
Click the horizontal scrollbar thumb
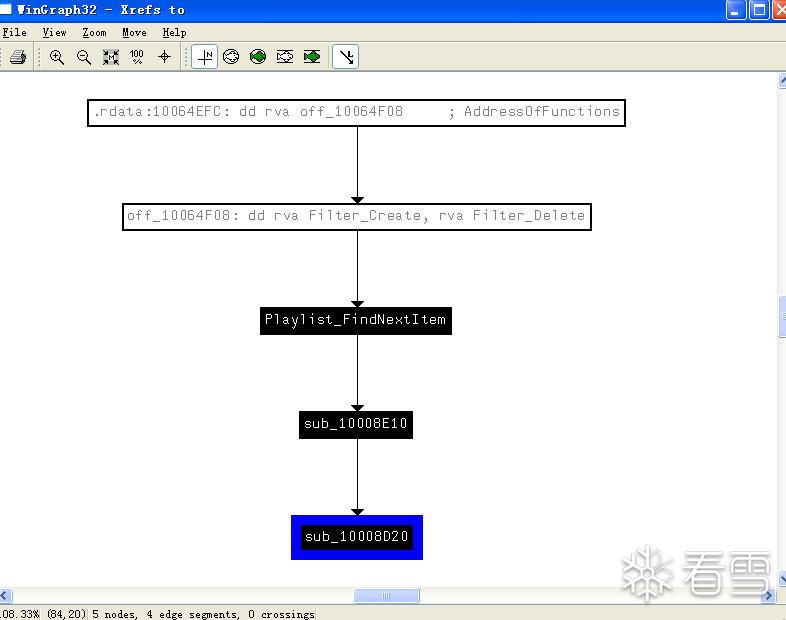[x=386, y=595]
